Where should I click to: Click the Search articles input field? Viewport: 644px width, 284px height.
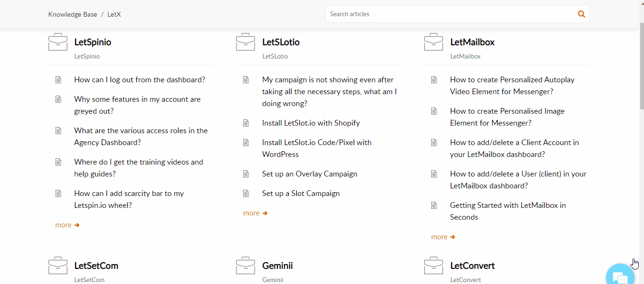pyautogui.click(x=449, y=14)
